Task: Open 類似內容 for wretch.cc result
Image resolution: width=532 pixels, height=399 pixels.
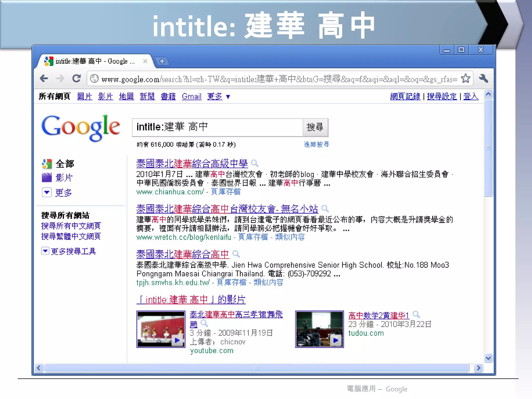Action: pos(290,237)
